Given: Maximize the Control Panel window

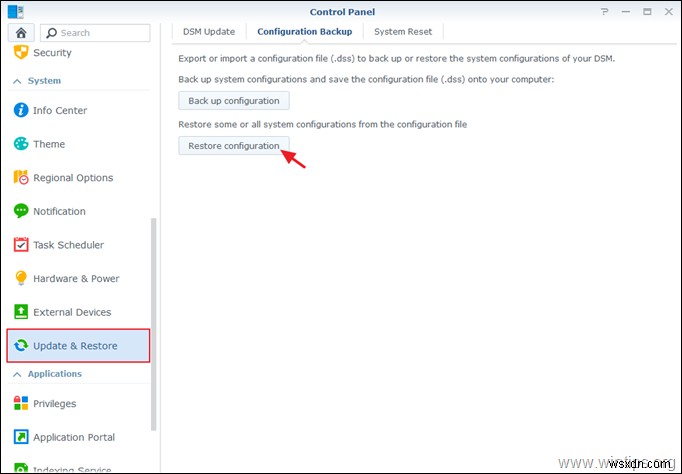Looking at the screenshot, I should click(x=647, y=12).
